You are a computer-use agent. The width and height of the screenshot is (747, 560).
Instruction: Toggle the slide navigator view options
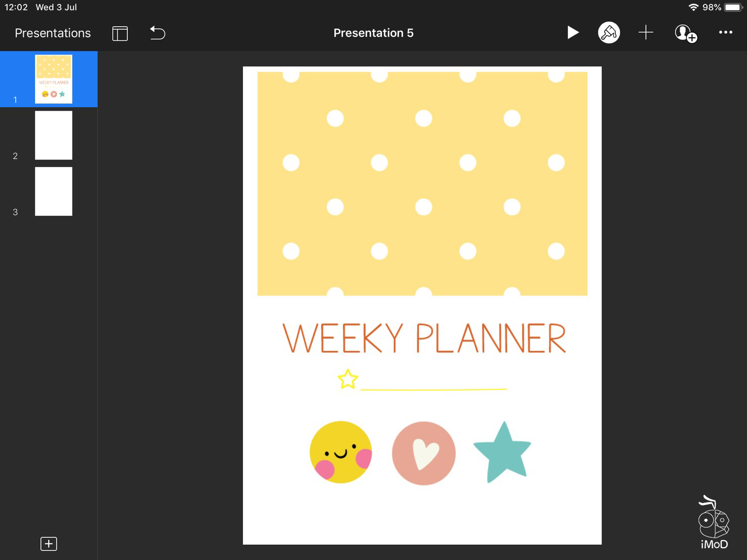point(120,33)
